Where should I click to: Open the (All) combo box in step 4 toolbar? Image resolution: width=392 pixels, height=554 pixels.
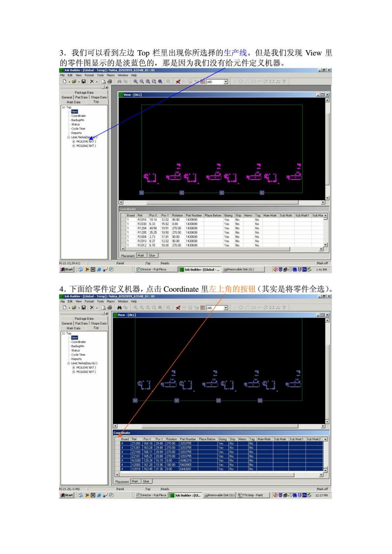click(x=217, y=308)
